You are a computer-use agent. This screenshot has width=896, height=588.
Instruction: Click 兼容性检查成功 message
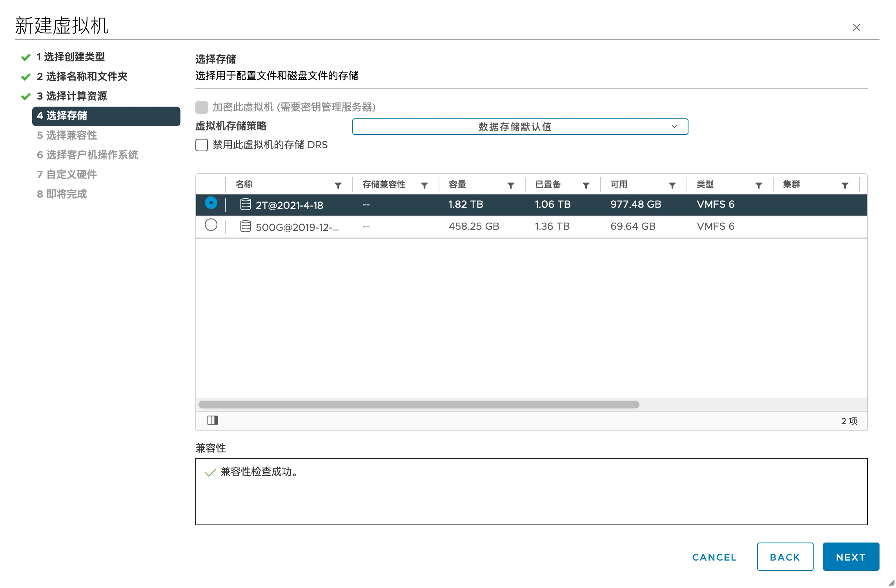click(x=259, y=472)
